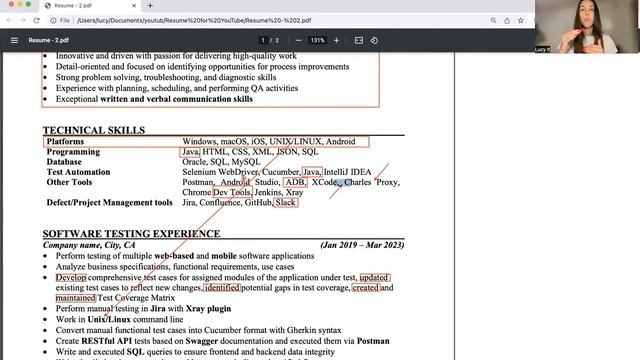Click 'Swagger' bold text
The height and width of the screenshot is (360, 640).
pos(202,341)
